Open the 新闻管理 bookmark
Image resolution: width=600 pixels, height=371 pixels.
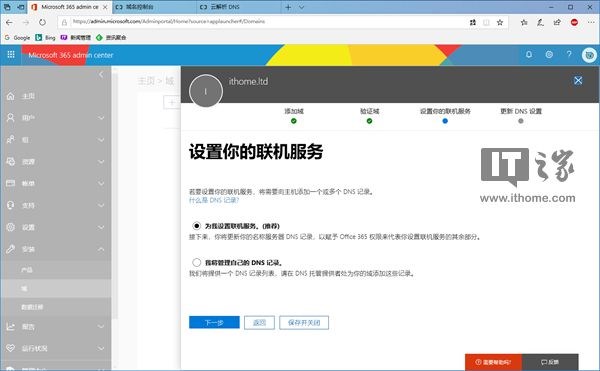tap(75, 37)
